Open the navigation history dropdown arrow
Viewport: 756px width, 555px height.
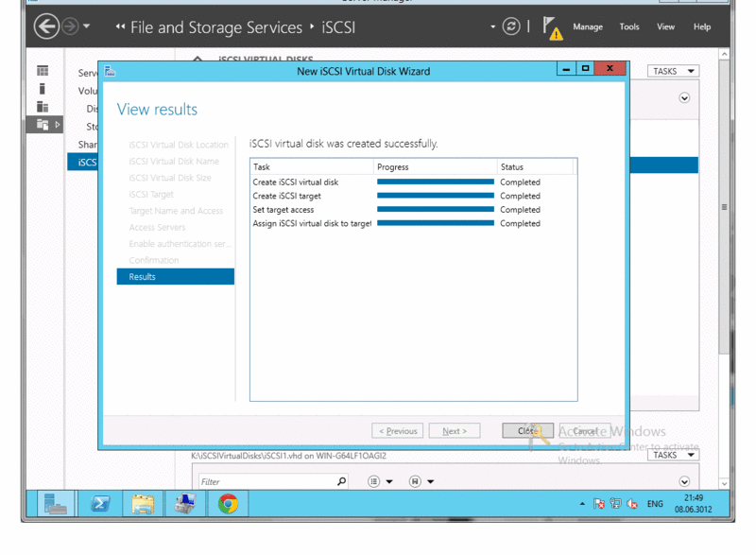pyautogui.click(x=86, y=26)
